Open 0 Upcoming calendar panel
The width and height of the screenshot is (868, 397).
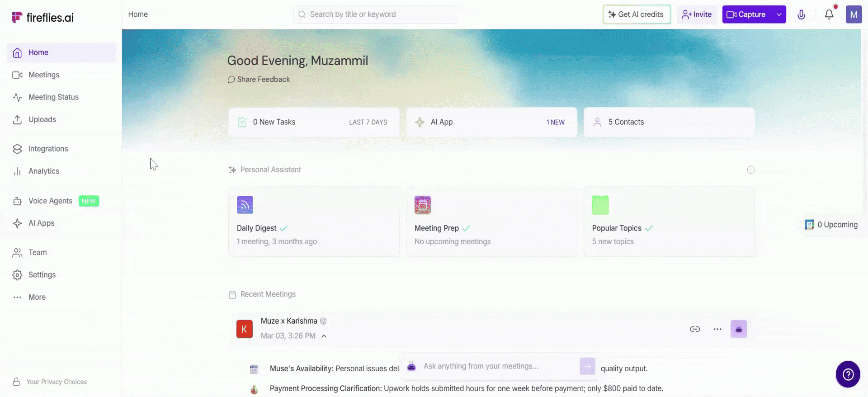click(x=831, y=225)
